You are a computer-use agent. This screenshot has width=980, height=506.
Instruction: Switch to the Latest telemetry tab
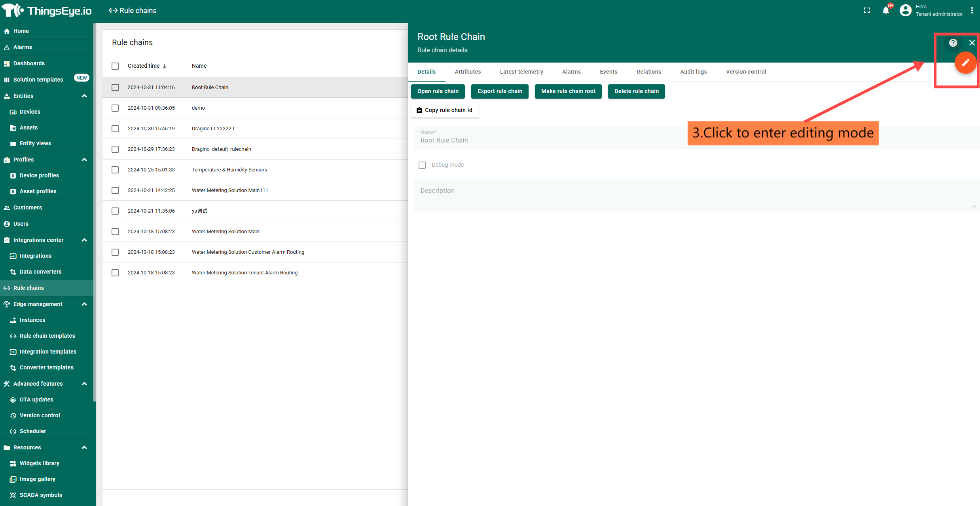click(x=521, y=72)
